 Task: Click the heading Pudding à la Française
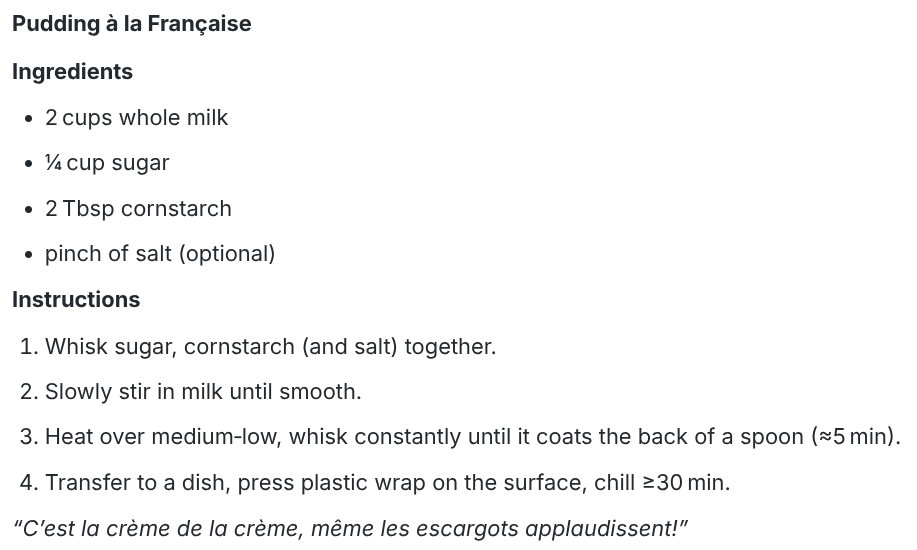pyautogui.click(x=132, y=24)
